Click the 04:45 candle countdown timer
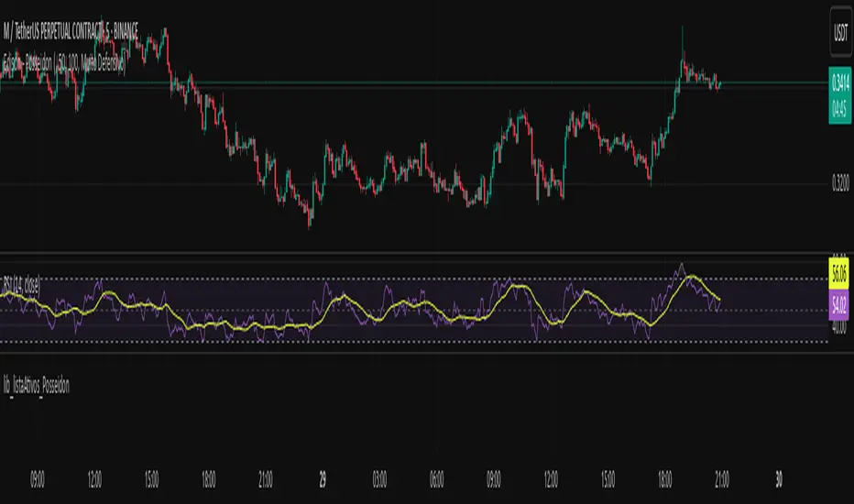 [x=840, y=109]
